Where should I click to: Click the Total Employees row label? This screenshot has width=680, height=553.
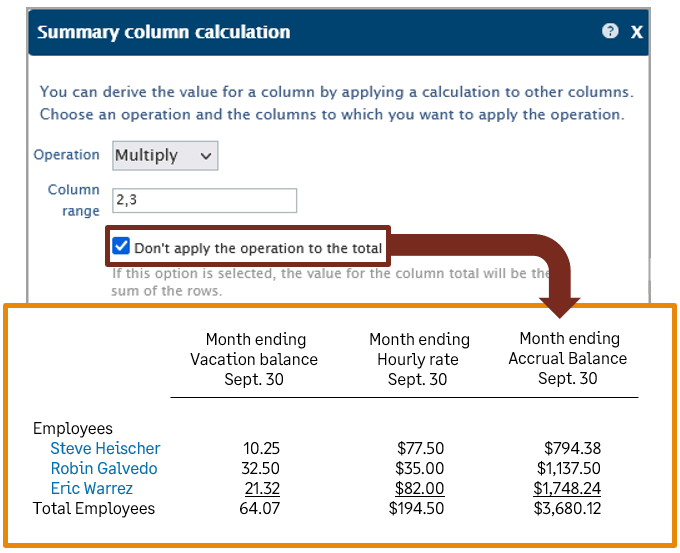coord(94,509)
